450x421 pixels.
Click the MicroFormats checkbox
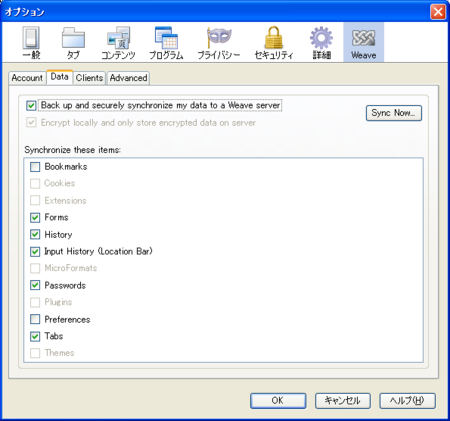[x=35, y=268]
